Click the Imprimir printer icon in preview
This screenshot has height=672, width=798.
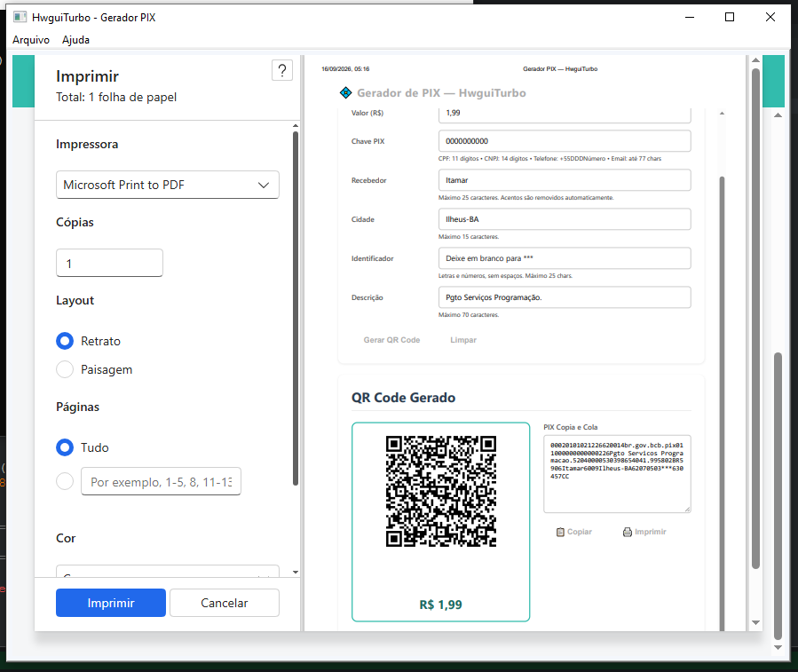tap(628, 532)
